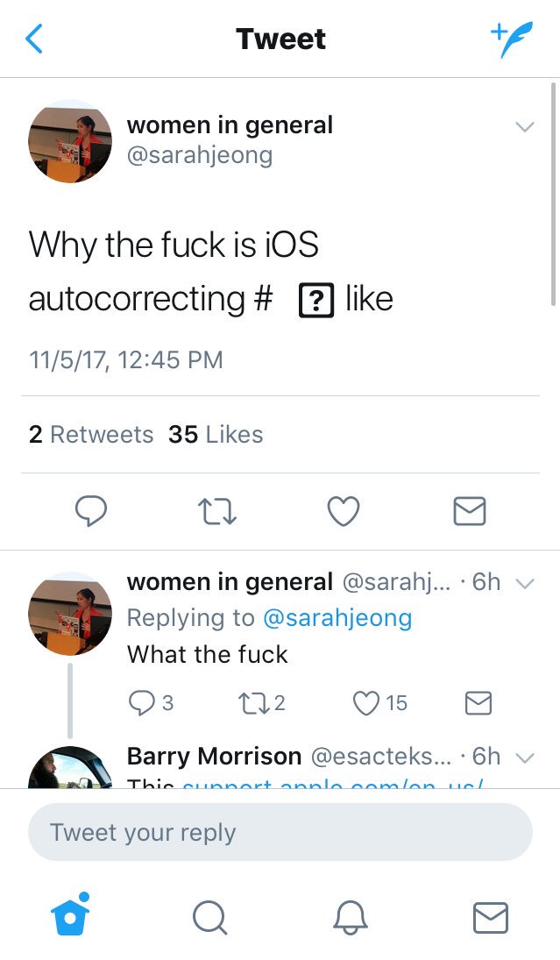The height and width of the screenshot is (960, 560).
Task: Retweet the "What the fuck" reply
Action: (261, 703)
